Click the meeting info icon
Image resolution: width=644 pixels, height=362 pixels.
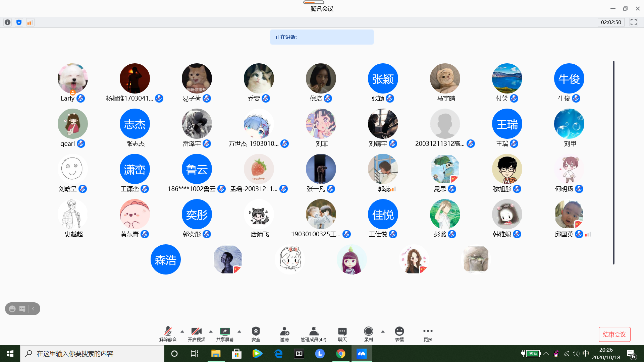[x=7, y=22]
